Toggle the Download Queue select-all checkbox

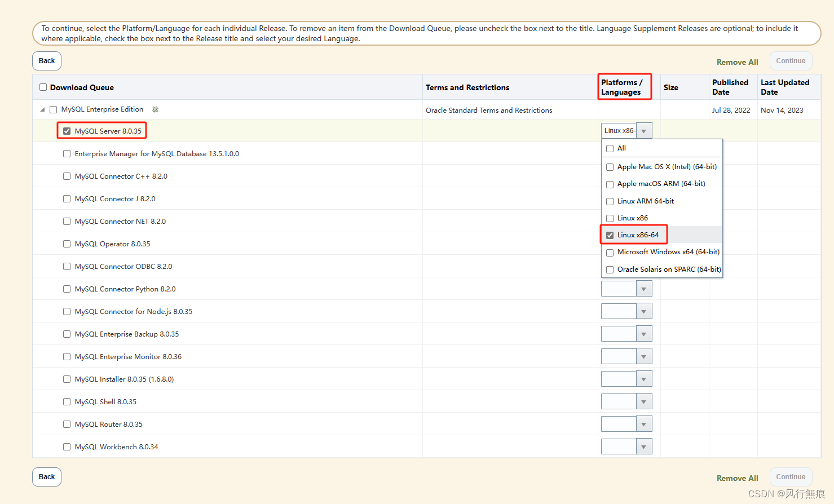[x=43, y=87]
